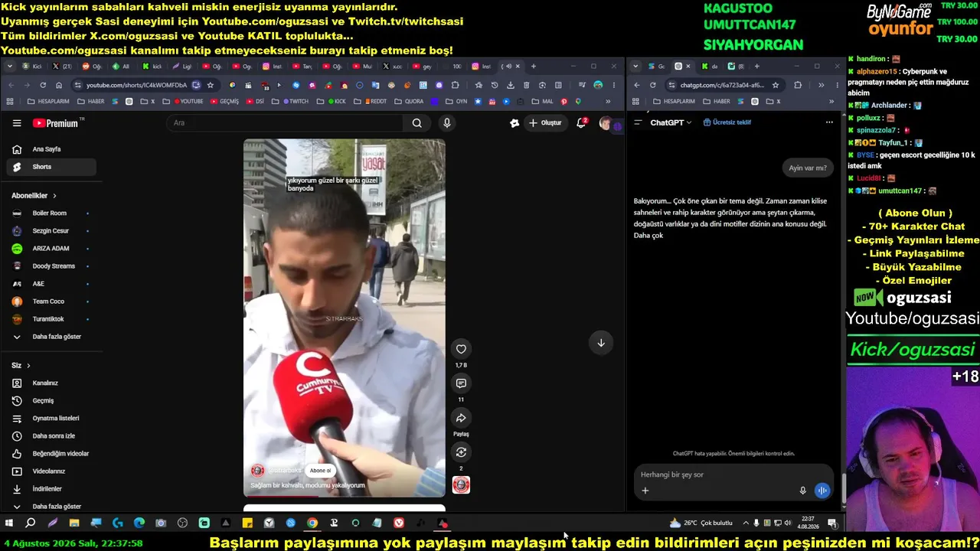Open the Short's comments

461,383
